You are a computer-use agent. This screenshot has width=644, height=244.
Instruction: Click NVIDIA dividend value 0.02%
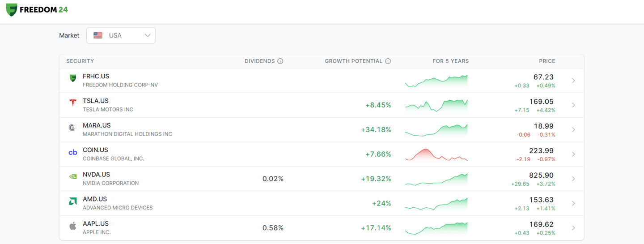click(x=273, y=179)
